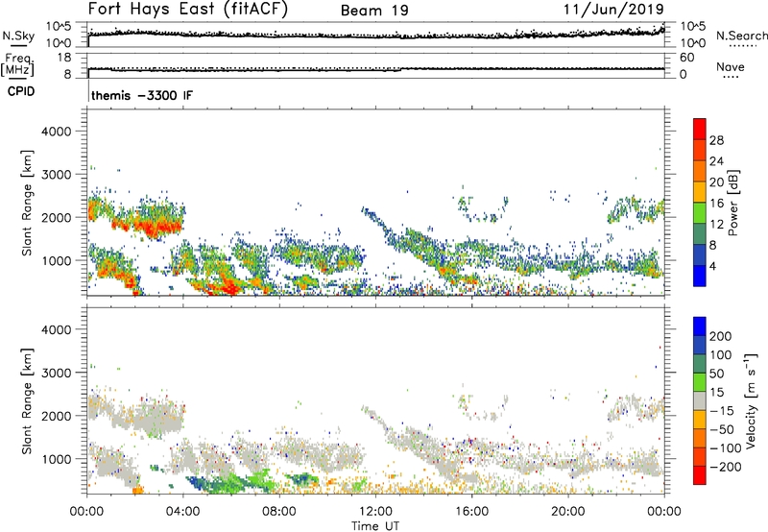This screenshot has width=768, height=532.
Task: Click the "16" label on Power colorbar
Action: [x=716, y=203]
